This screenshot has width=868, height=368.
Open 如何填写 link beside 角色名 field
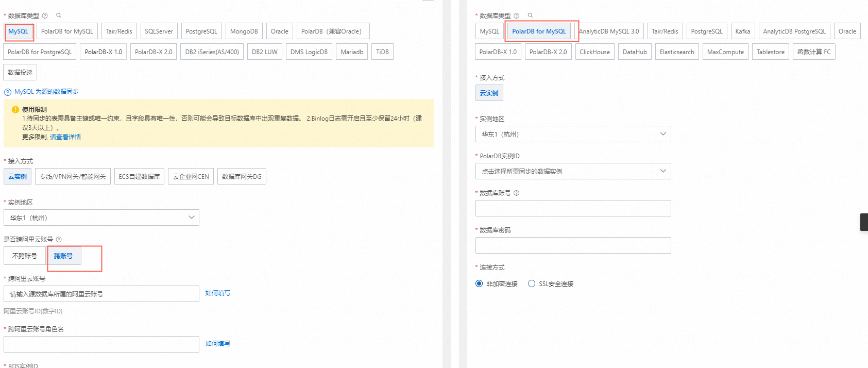217,344
